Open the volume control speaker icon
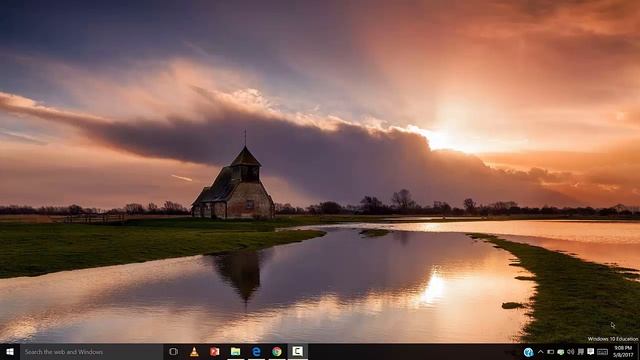The image size is (640, 360). (571, 352)
